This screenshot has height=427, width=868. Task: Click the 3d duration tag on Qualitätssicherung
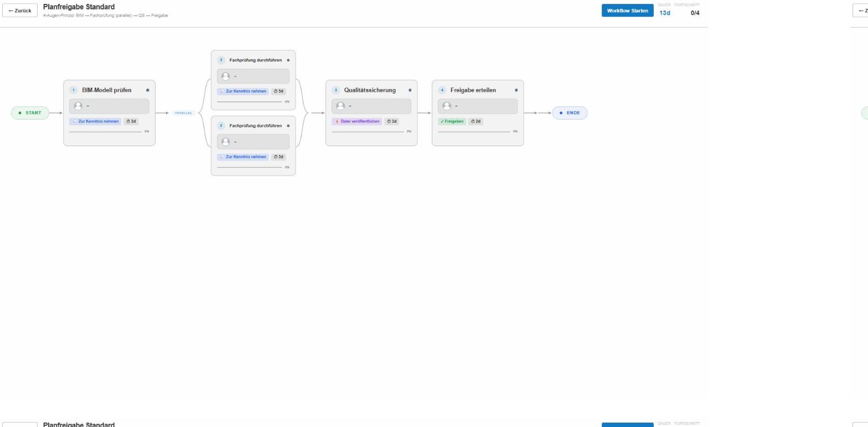point(392,121)
